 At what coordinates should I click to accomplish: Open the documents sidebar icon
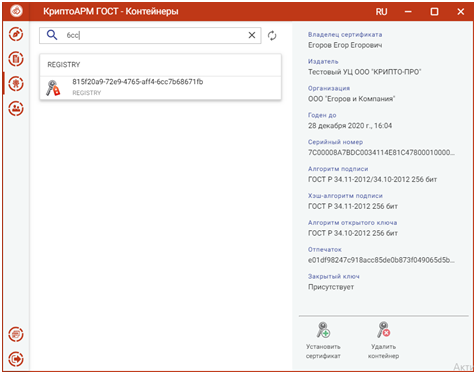(16, 59)
